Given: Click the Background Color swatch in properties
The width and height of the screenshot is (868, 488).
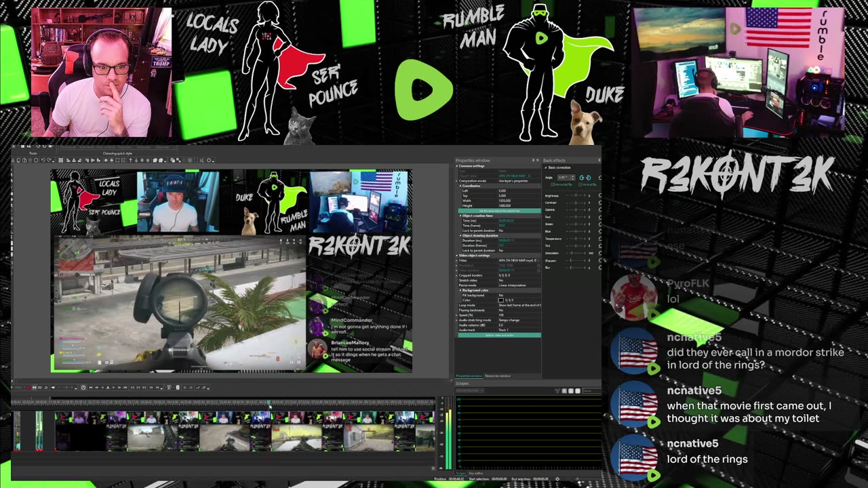Looking at the screenshot, I should [x=500, y=300].
